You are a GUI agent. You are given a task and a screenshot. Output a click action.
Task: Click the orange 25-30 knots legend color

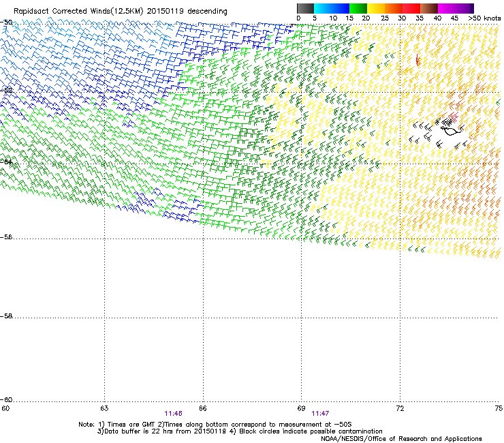(x=394, y=8)
